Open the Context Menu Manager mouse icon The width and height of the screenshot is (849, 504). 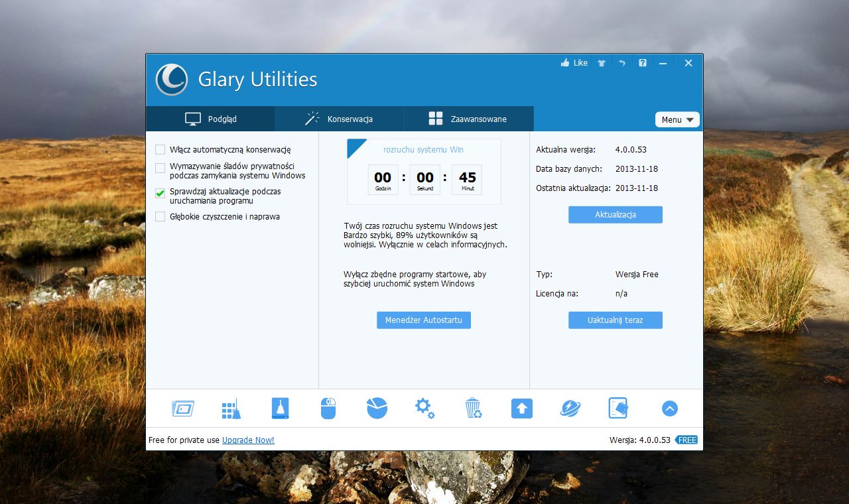329,409
